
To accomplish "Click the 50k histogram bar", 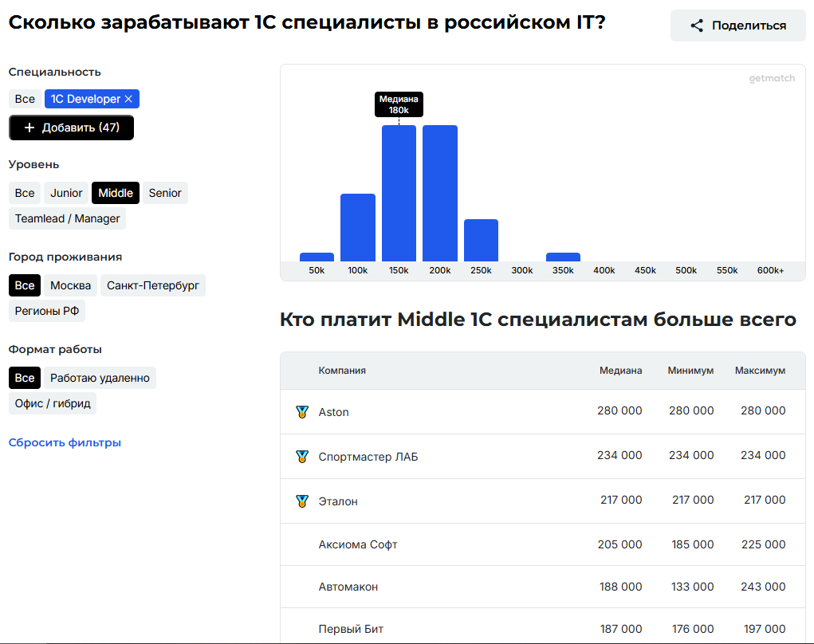I will pyautogui.click(x=317, y=257).
